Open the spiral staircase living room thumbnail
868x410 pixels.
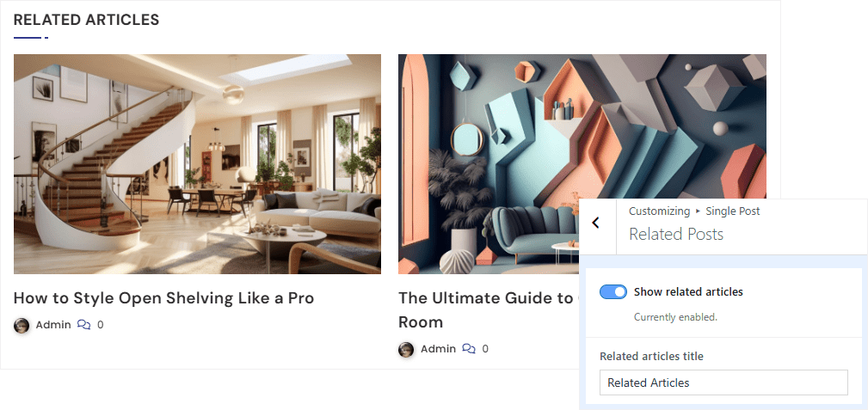pos(197,164)
